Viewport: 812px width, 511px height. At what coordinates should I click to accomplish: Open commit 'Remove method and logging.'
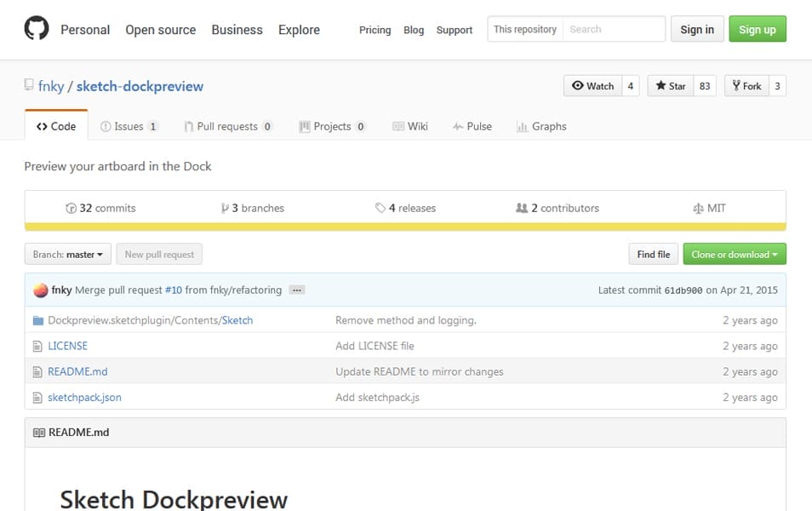pyautogui.click(x=406, y=321)
